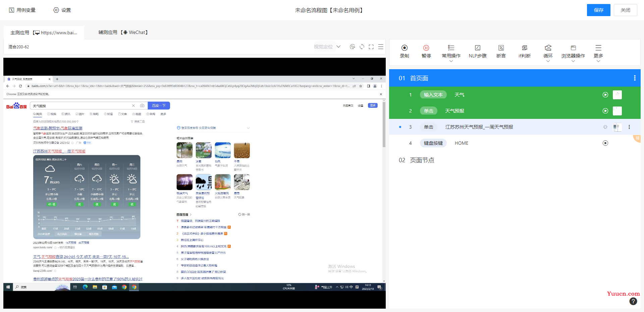Click the 百度一下 search button in preview
The height and width of the screenshot is (312, 644).
pyautogui.click(x=159, y=105)
